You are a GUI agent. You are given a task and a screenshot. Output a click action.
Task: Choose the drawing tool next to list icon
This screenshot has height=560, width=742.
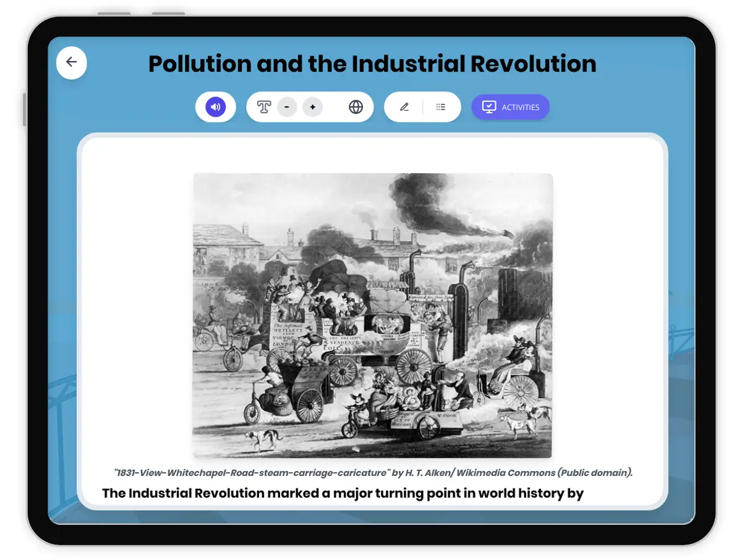click(404, 106)
